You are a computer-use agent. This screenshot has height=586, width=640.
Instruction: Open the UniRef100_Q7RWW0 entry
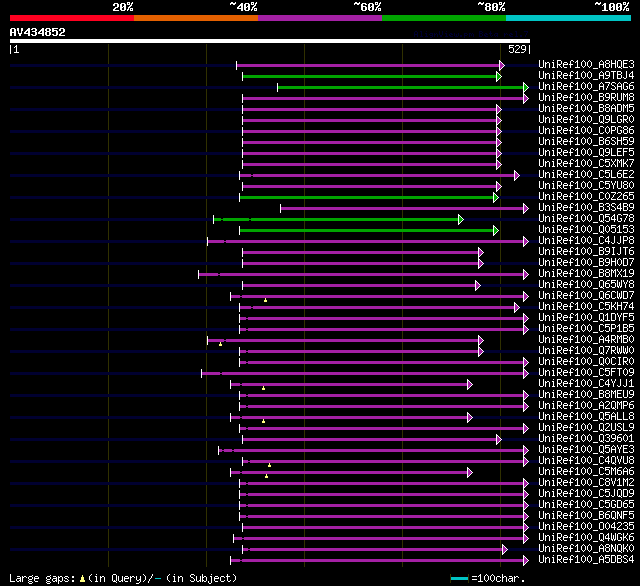586,351
